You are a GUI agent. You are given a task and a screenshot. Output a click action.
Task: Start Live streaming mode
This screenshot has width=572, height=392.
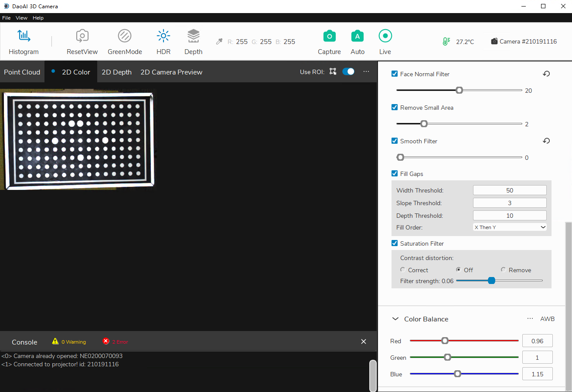385,36
